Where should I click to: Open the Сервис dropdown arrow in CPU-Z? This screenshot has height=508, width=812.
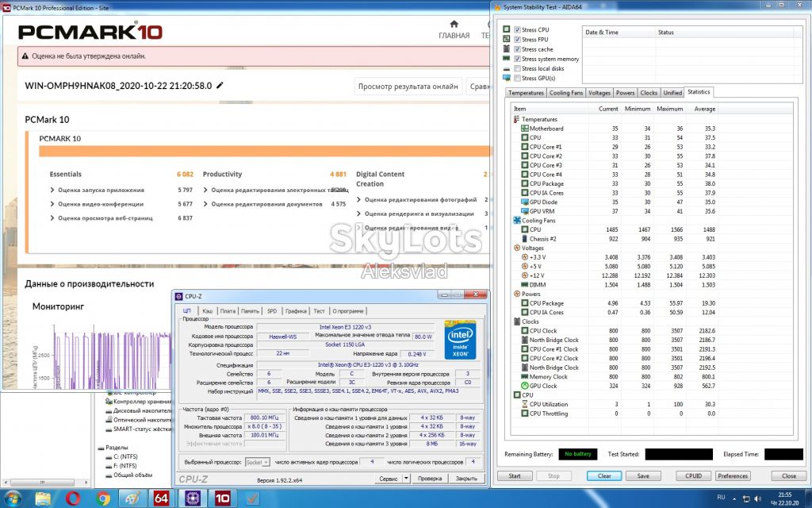[407, 479]
